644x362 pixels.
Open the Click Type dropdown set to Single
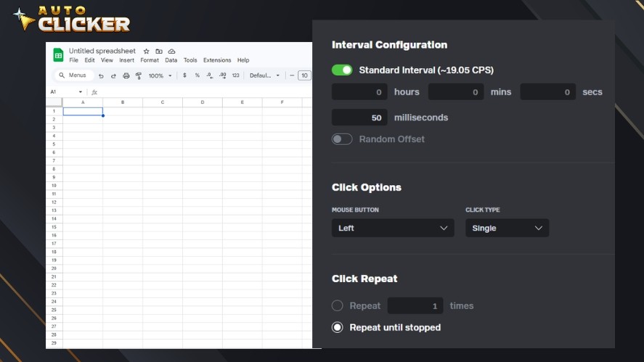point(507,228)
